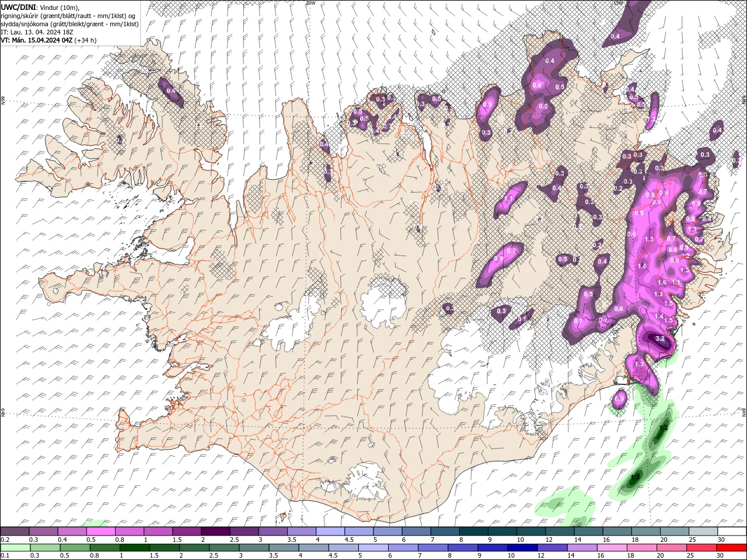
Task: Click the 1.2 value in the green rain band
Action: 663,428
